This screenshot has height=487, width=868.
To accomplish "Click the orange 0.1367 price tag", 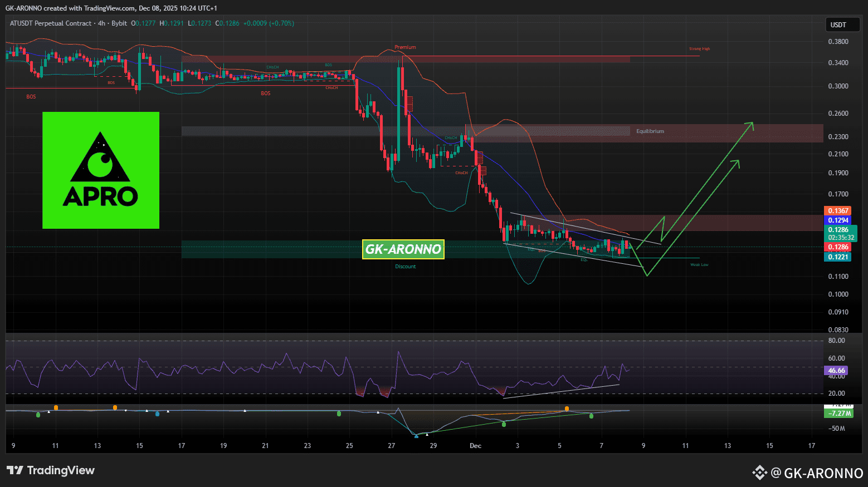I will 837,211.
